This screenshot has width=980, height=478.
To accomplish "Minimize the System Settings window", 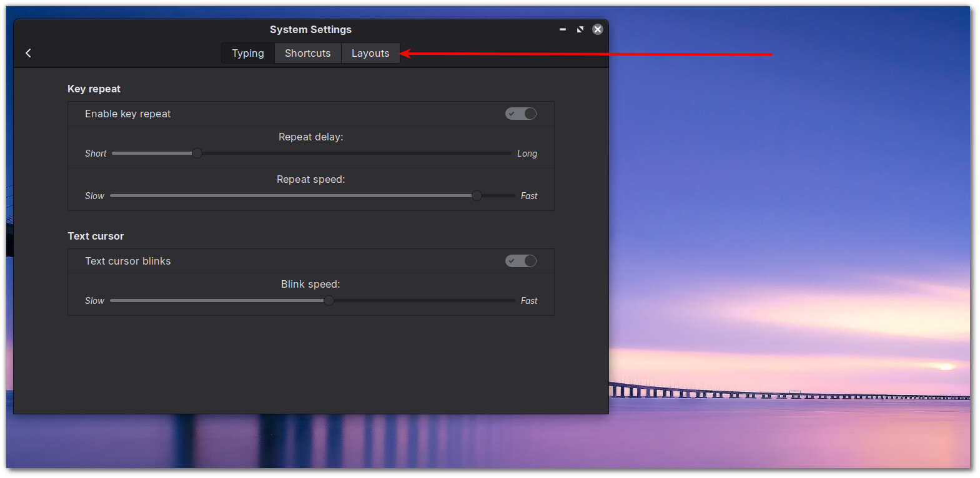I will coord(562,29).
